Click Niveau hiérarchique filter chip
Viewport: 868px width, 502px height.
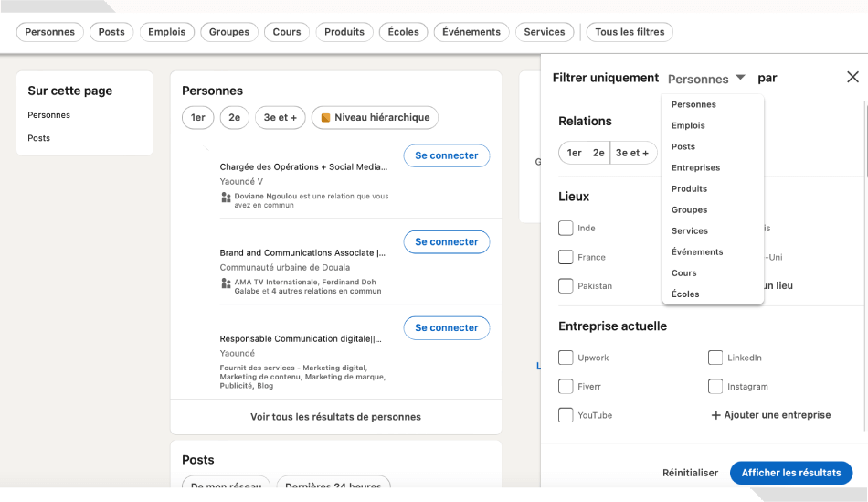375,117
